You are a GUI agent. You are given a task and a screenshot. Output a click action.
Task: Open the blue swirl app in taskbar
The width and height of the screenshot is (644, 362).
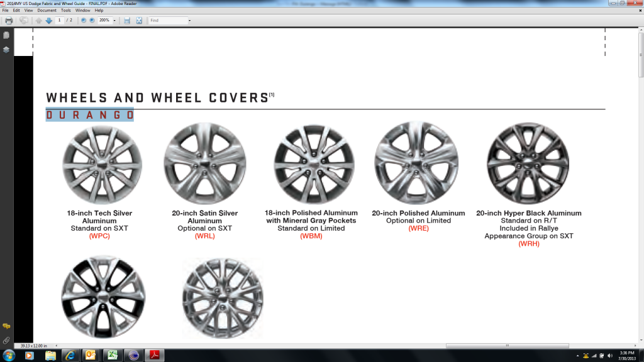pyautogui.click(x=133, y=356)
